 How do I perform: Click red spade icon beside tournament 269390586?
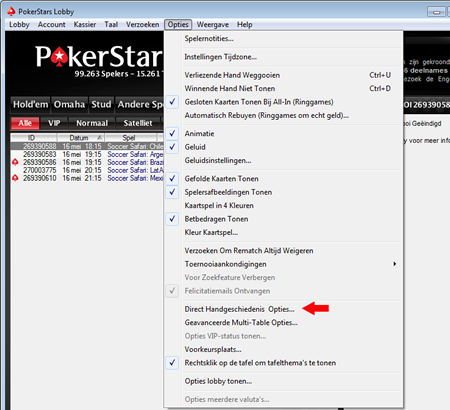tap(15, 162)
